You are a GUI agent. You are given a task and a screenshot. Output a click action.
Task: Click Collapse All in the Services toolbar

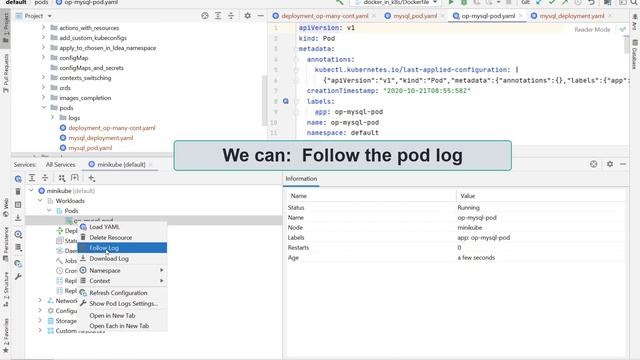pos(45,178)
